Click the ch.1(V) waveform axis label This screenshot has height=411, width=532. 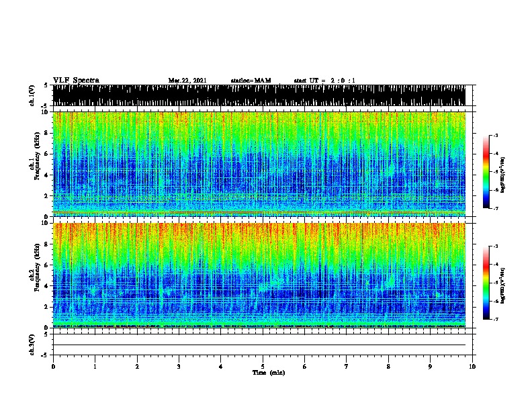[x=32, y=95]
